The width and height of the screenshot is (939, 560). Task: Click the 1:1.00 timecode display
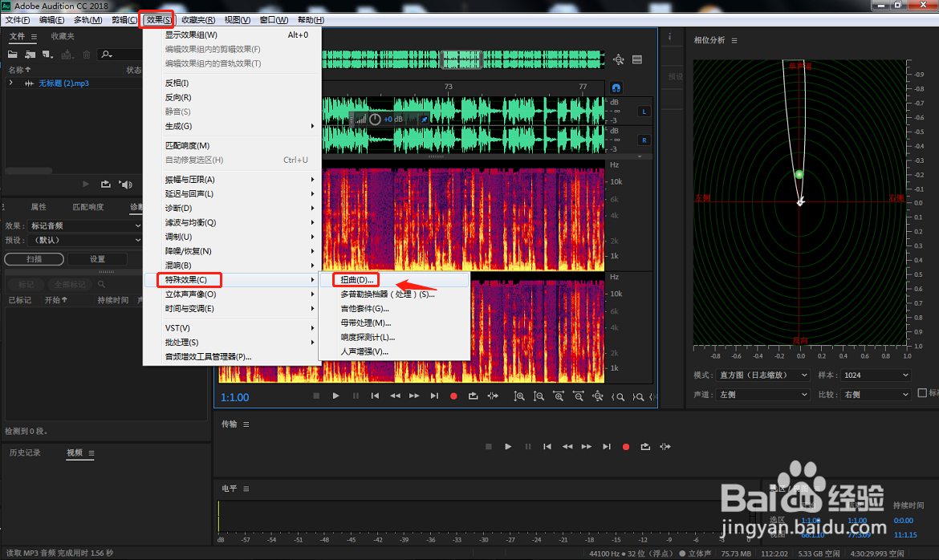(x=234, y=397)
